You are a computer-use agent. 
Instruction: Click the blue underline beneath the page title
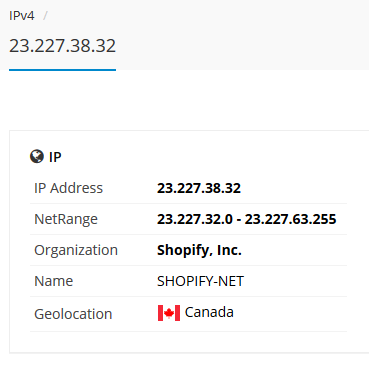(x=62, y=70)
